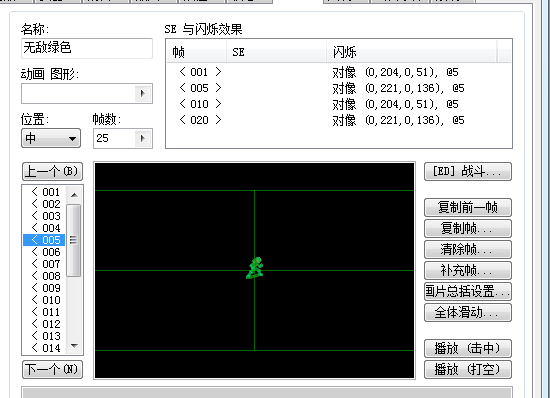550x398 pixels.
Task: Click the 播放 (打空) button
Action: (468, 370)
